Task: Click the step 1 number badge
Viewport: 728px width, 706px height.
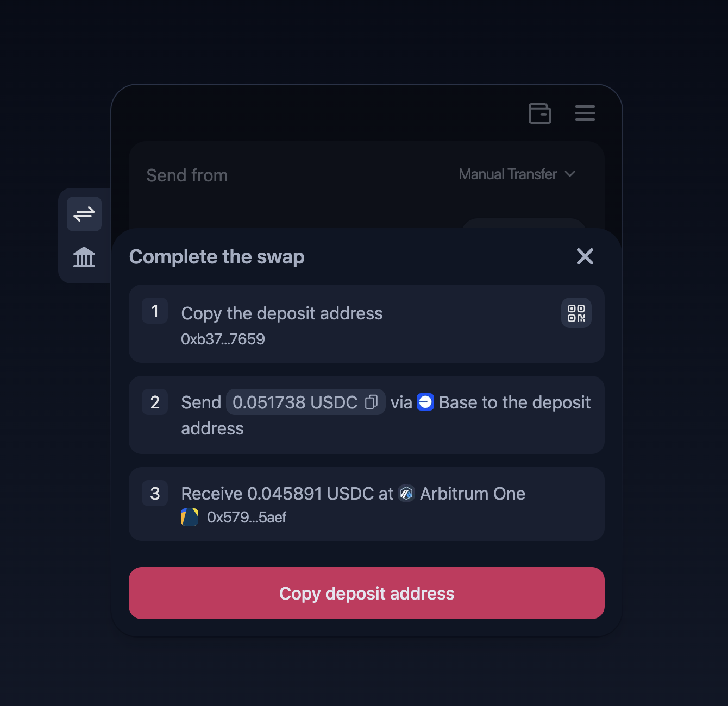Action: [155, 311]
